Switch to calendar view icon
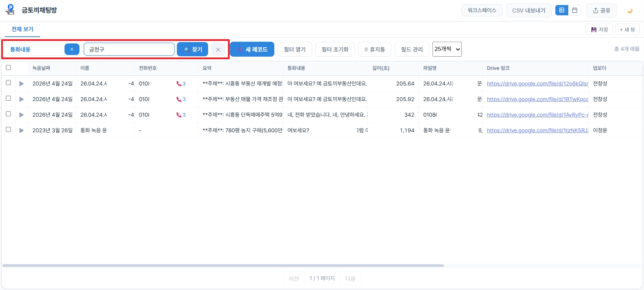Image resolution: width=644 pixels, height=290 pixels. [575, 10]
